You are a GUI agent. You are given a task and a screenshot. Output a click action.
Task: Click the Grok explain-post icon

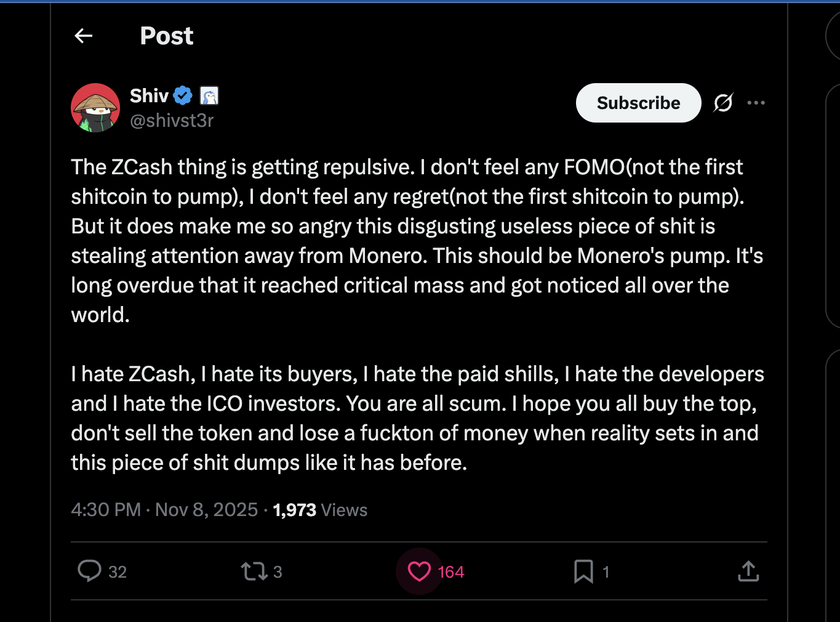point(723,103)
